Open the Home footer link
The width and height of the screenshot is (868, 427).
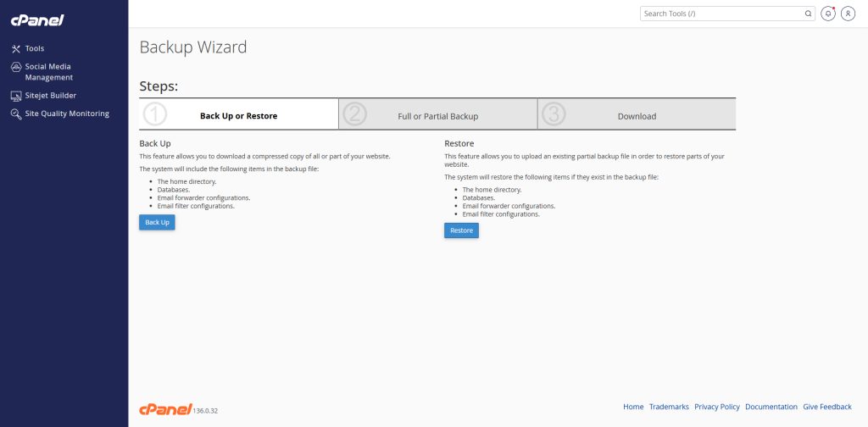[633, 407]
